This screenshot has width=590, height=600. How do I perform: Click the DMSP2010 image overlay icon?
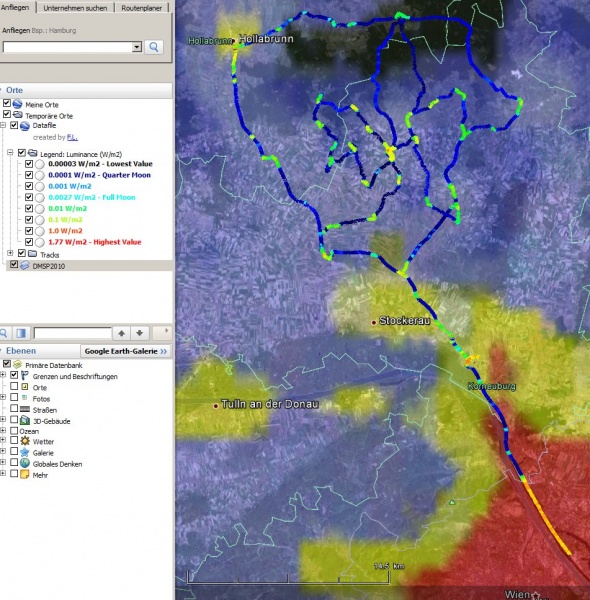click(x=25, y=265)
